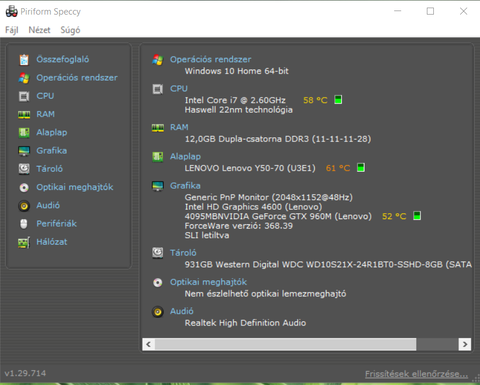The image size is (480, 385).
Task: Select Összefoglaló in the sidebar
Action: (x=63, y=59)
